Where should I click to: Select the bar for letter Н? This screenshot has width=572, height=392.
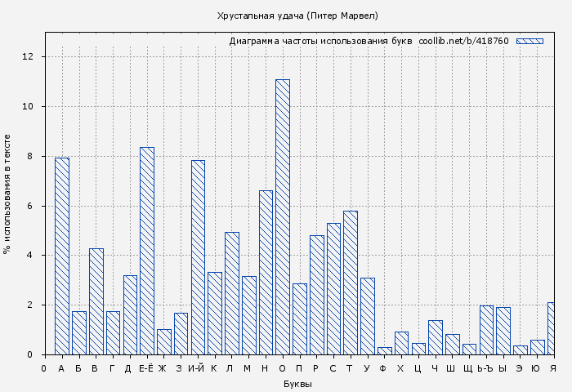[266, 272]
